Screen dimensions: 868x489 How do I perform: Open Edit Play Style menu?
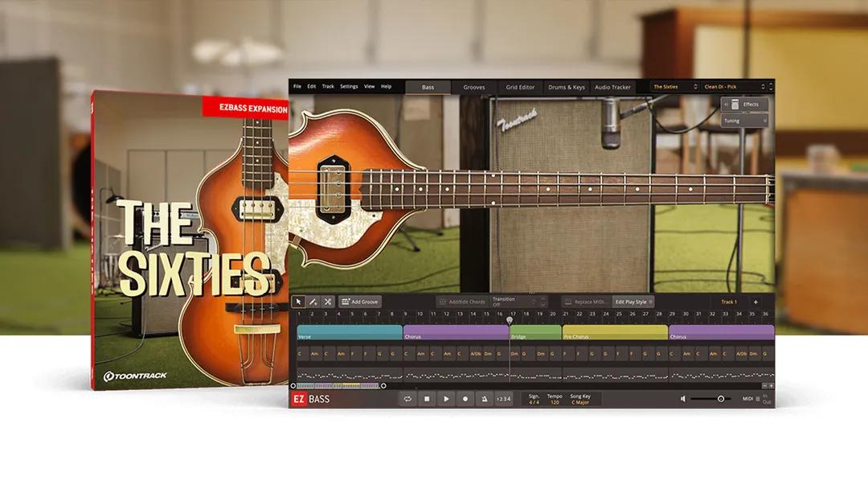coord(634,302)
